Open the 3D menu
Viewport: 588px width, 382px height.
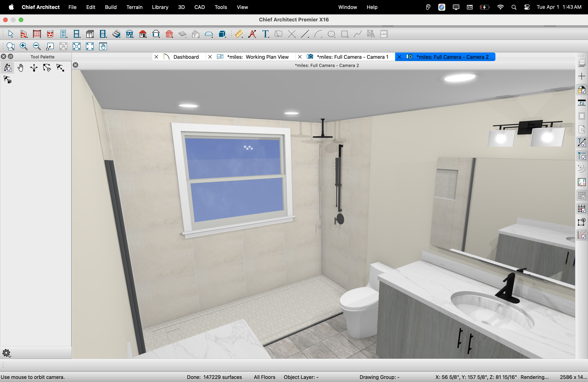tap(181, 7)
